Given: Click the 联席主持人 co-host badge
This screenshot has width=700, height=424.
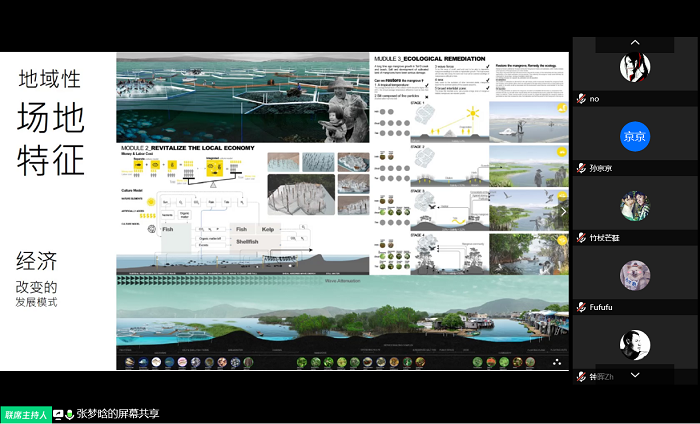Looking at the screenshot, I should (25, 414).
